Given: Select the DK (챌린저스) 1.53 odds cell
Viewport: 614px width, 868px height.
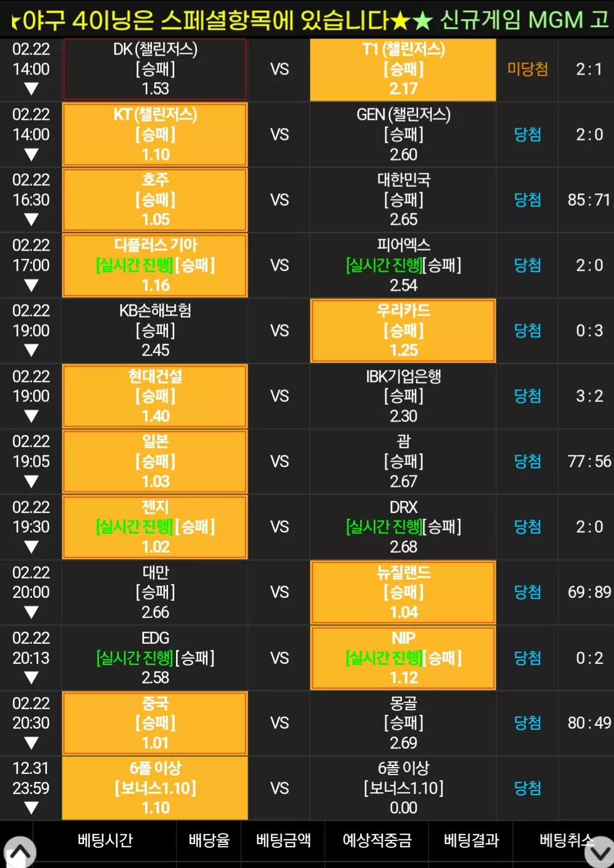Looking at the screenshot, I should tap(155, 69).
